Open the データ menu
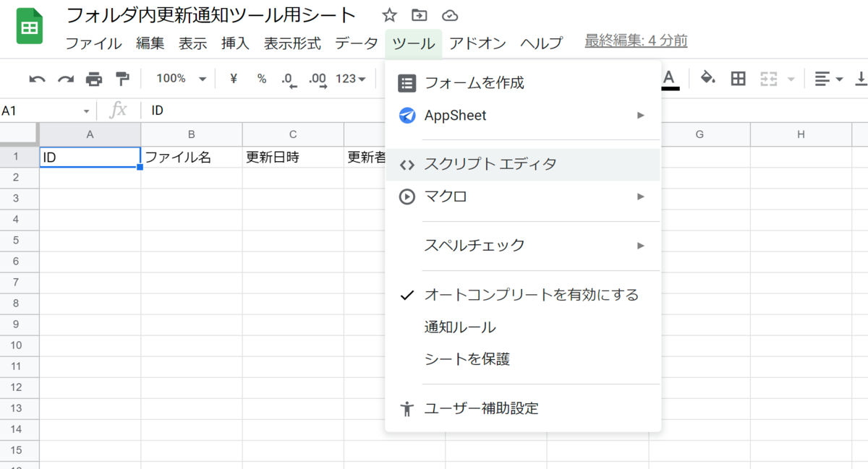Screen dimensions: 868x469 pyautogui.click(x=356, y=43)
